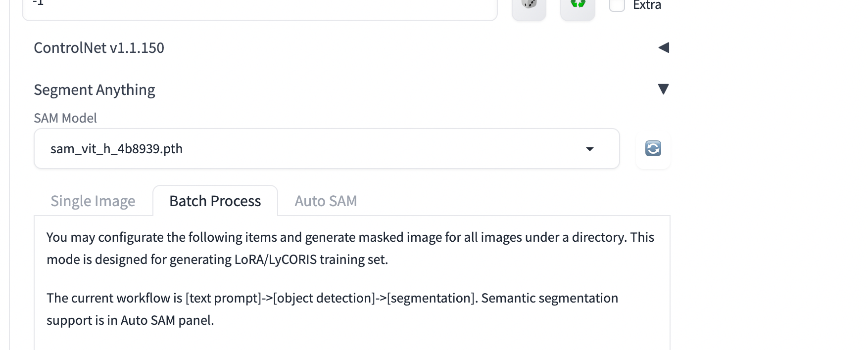Click the SAM Model label
Image resolution: width=868 pixels, height=350 pixels.
65,118
